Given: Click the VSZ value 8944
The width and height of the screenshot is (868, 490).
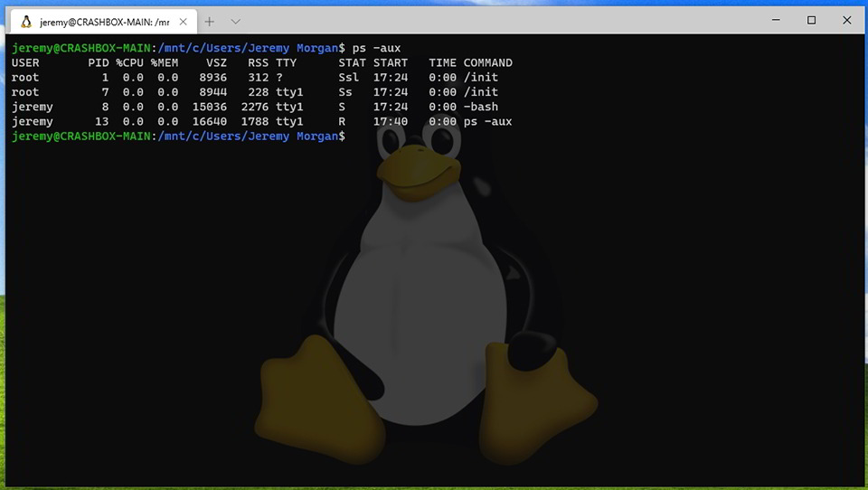Looking at the screenshot, I should pos(213,92).
